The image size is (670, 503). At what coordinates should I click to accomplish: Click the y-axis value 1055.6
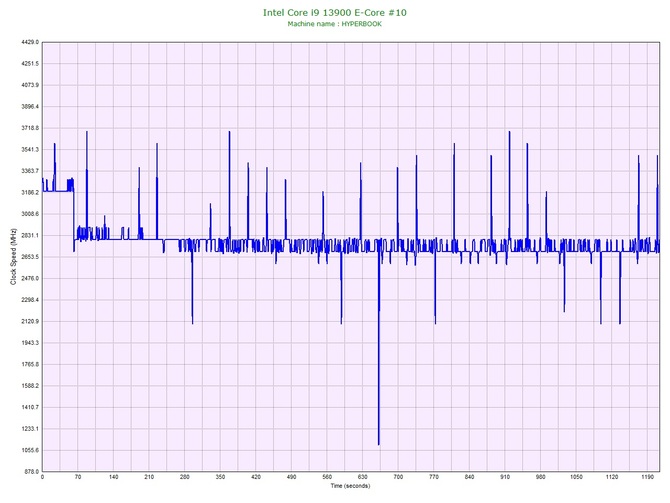coord(30,450)
